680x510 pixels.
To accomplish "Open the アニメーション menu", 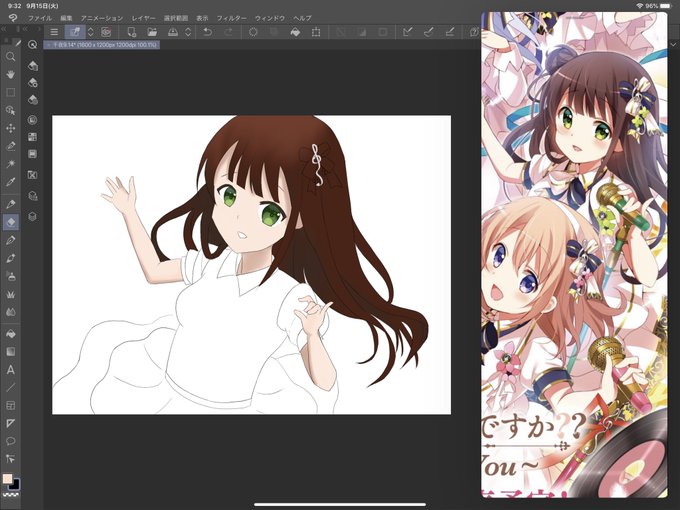I will (102, 18).
